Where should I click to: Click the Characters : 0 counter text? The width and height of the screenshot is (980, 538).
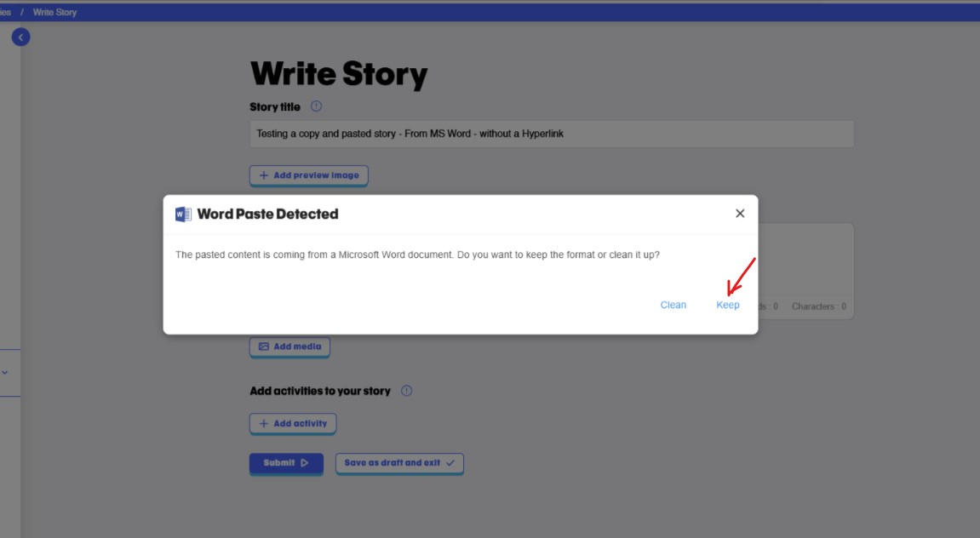click(x=819, y=306)
